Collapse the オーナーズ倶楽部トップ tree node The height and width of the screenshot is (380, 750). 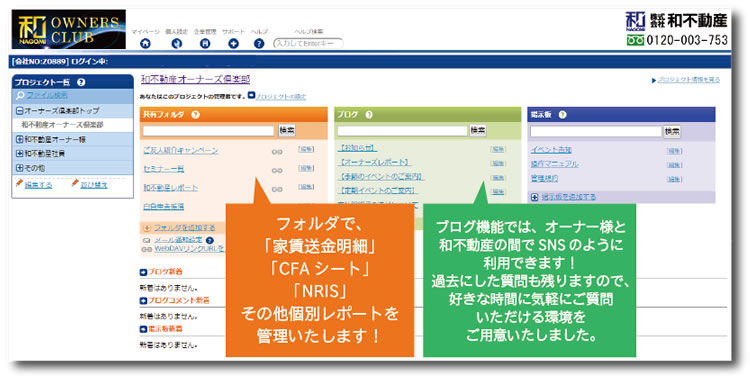coord(20,111)
